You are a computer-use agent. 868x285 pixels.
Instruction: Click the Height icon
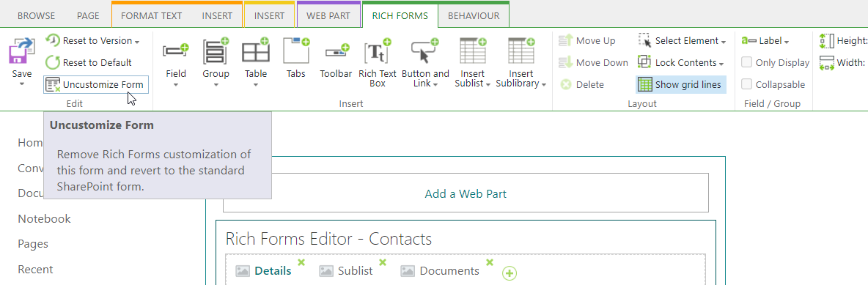(826, 40)
